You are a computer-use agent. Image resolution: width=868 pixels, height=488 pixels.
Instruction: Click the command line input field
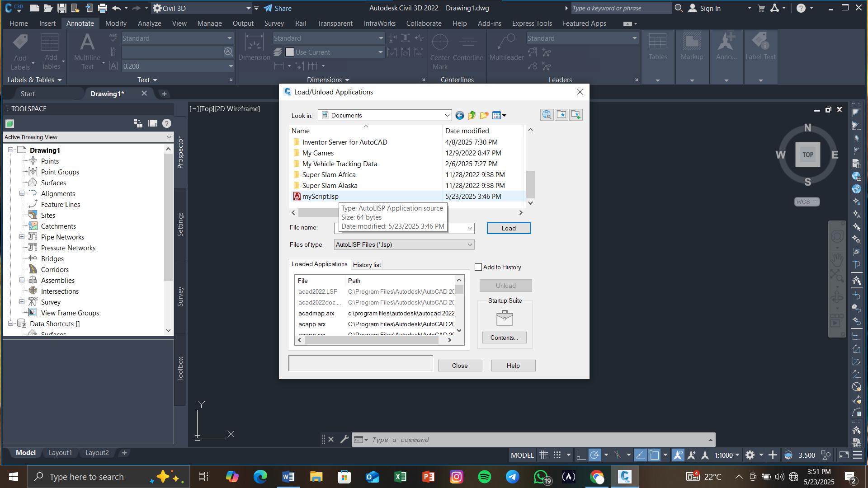538,440
